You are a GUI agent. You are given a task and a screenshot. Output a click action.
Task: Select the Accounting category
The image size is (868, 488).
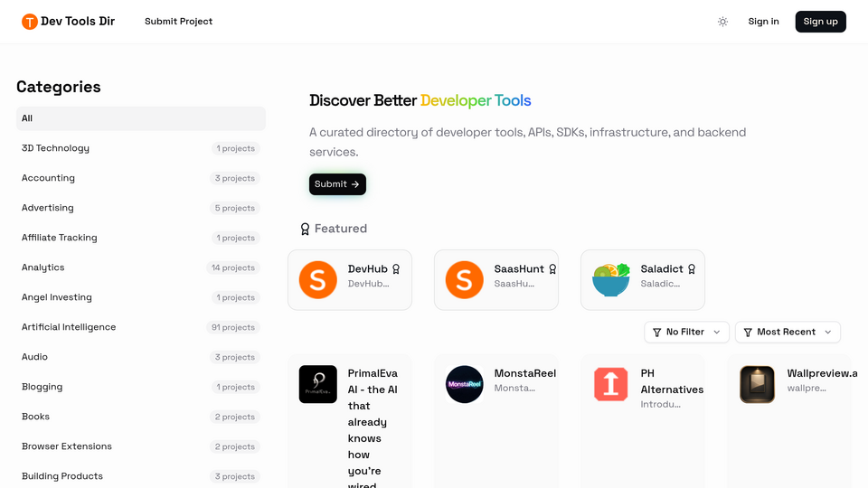141,178
